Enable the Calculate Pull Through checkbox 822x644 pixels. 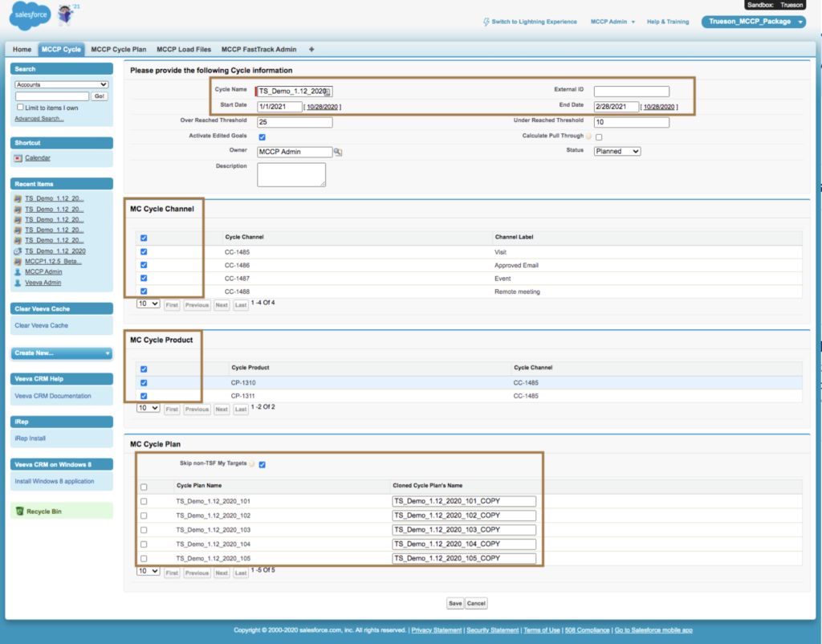[x=599, y=137]
